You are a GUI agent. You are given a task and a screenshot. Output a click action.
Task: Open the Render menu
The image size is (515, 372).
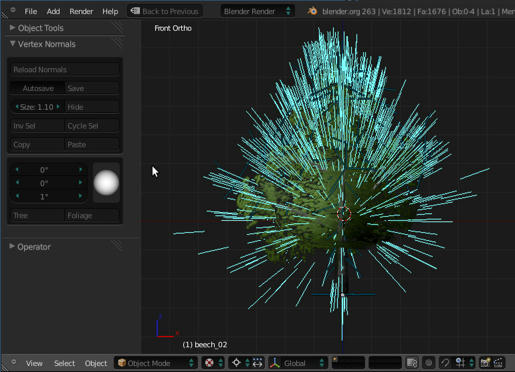point(81,11)
